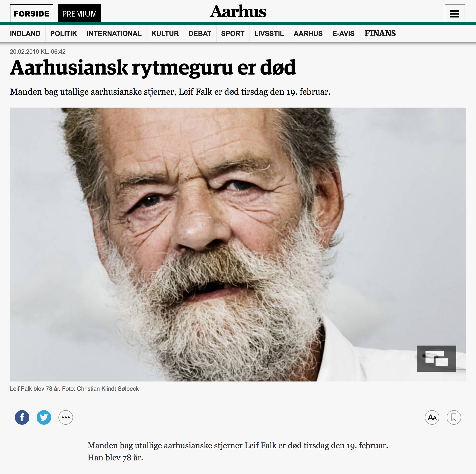Open the E-avis section
This screenshot has height=474, width=476.
pyautogui.click(x=344, y=34)
